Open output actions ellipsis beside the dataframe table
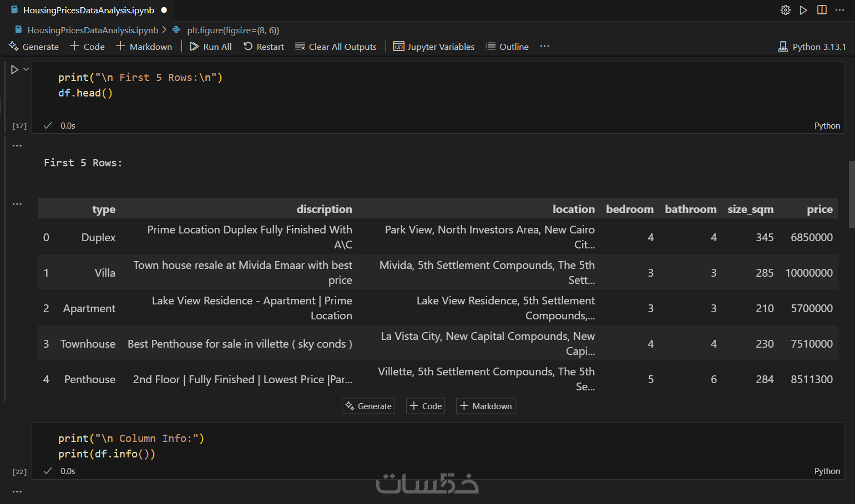855x504 pixels. (x=17, y=204)
